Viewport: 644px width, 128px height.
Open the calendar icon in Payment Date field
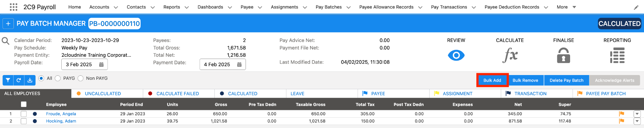pos(239,64)
